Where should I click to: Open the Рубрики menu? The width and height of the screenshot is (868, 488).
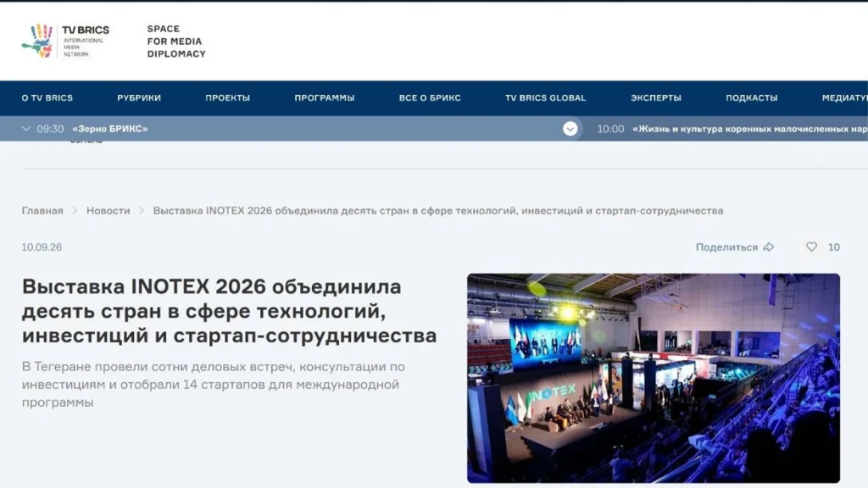[x=139, y=98]
